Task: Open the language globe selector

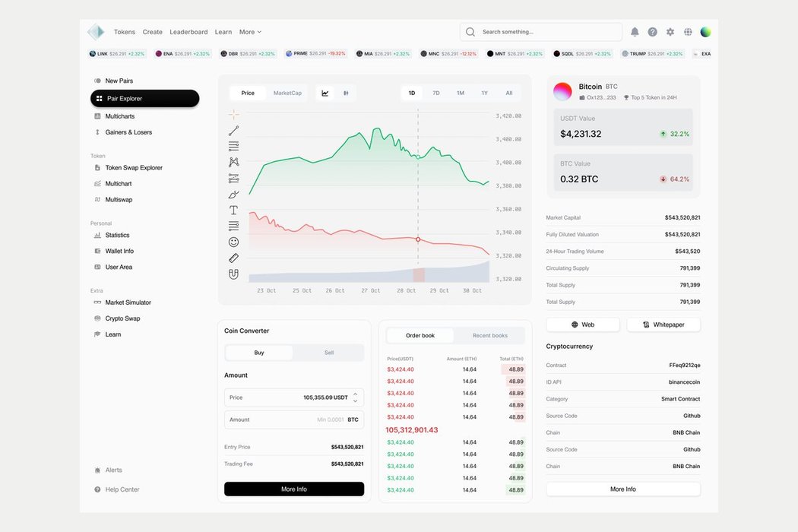Action: pyautogui.click(x=688, y=32)
